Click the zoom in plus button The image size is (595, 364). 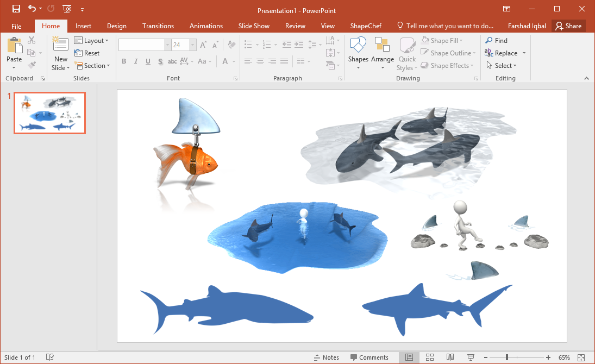pos(548,357)
